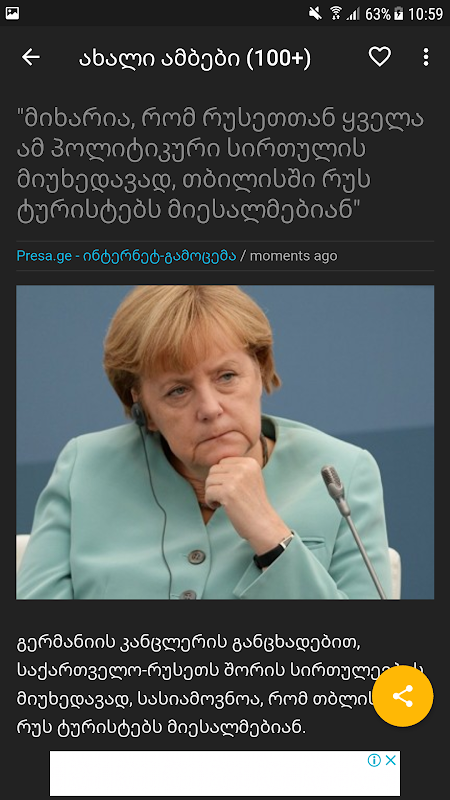Close the ad banner with the X
450x800 pixels.
[391, 760]
